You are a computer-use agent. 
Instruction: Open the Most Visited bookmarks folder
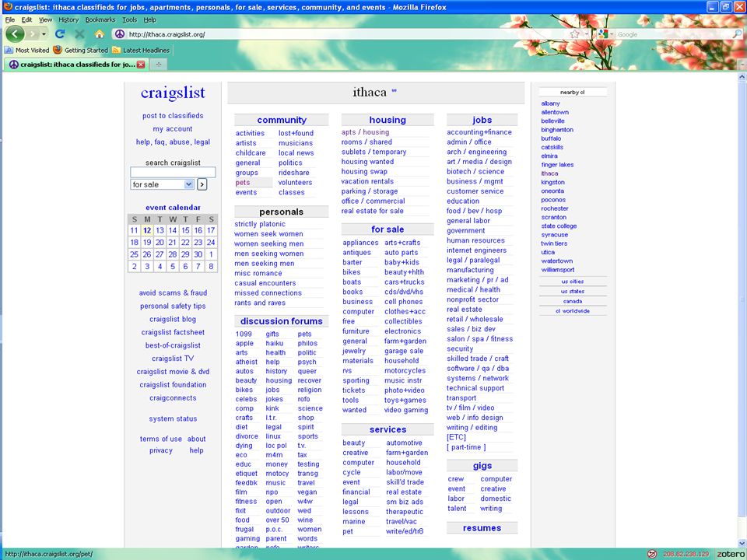(27, 50)
